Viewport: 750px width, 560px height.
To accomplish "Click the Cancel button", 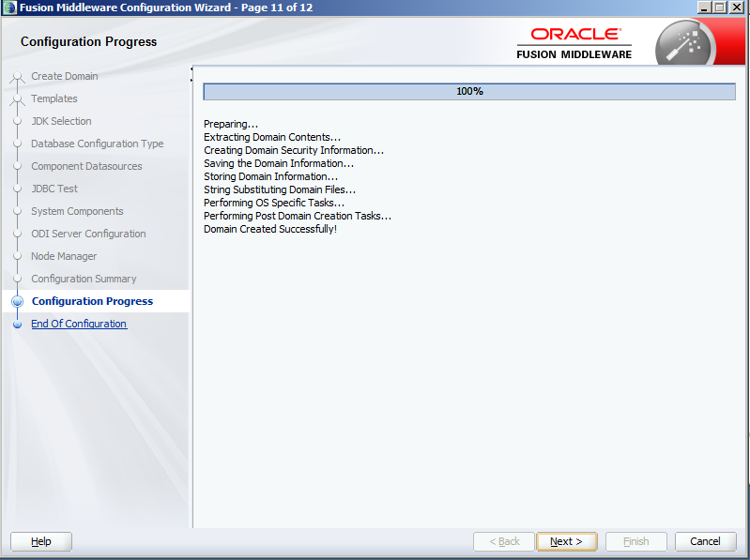I will pos(705,541).
